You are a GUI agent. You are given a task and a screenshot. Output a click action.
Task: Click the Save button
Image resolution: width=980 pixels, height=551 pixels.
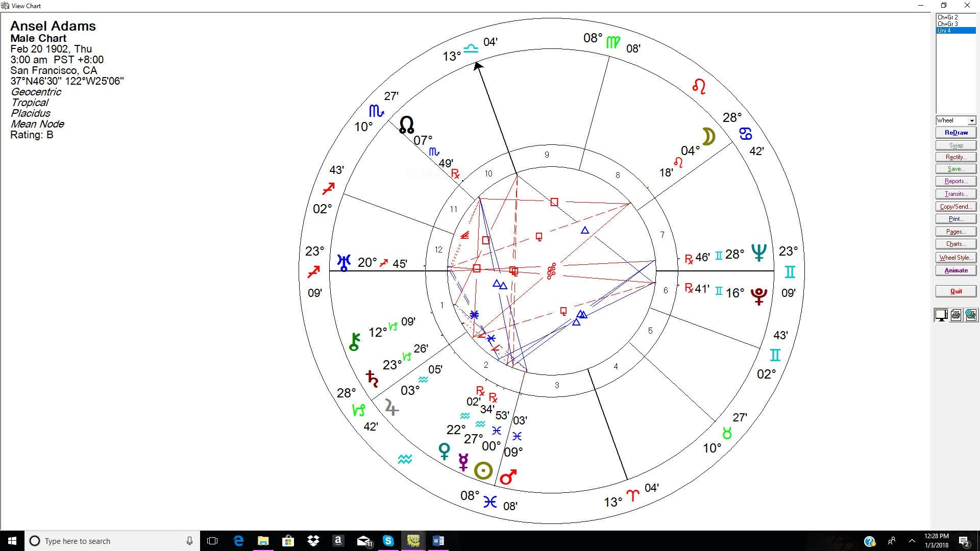coord(955,169)
